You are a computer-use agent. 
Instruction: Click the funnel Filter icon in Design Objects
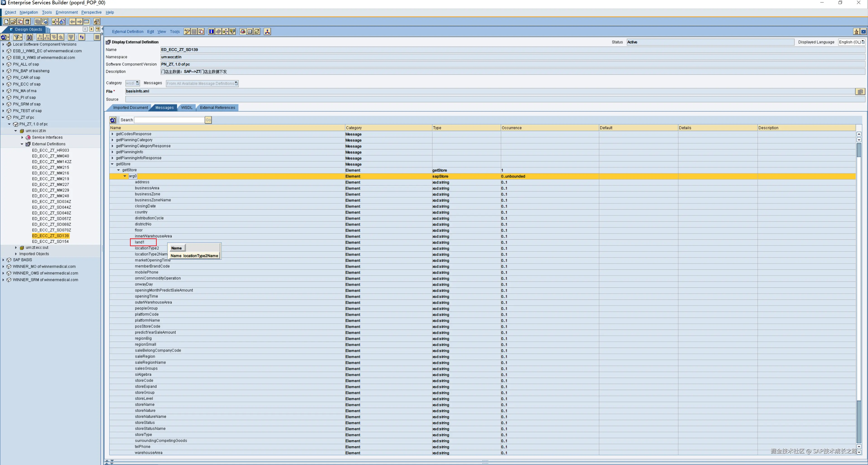pyautogui.click(x=17, y=37)
